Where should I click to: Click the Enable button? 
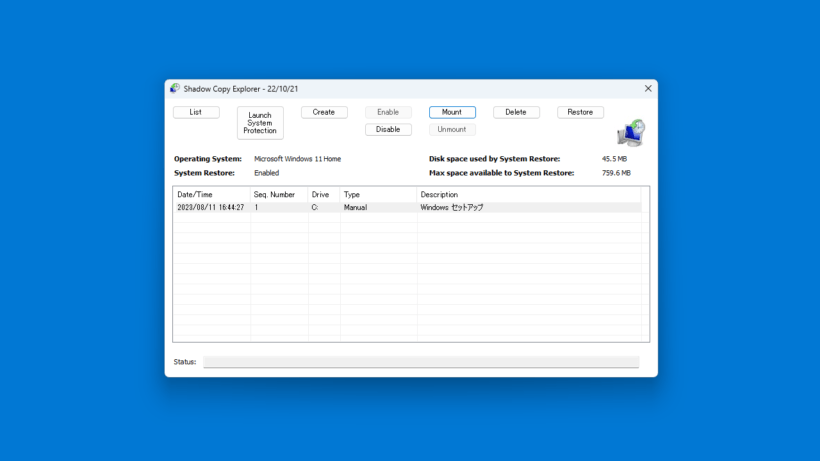[x=388, y=112]
